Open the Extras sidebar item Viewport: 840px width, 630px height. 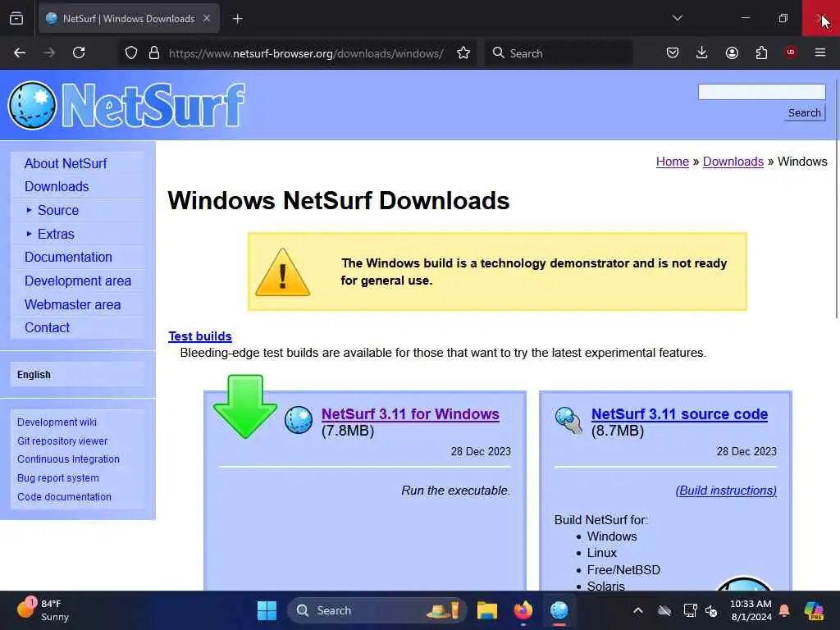tap(56, 234)
